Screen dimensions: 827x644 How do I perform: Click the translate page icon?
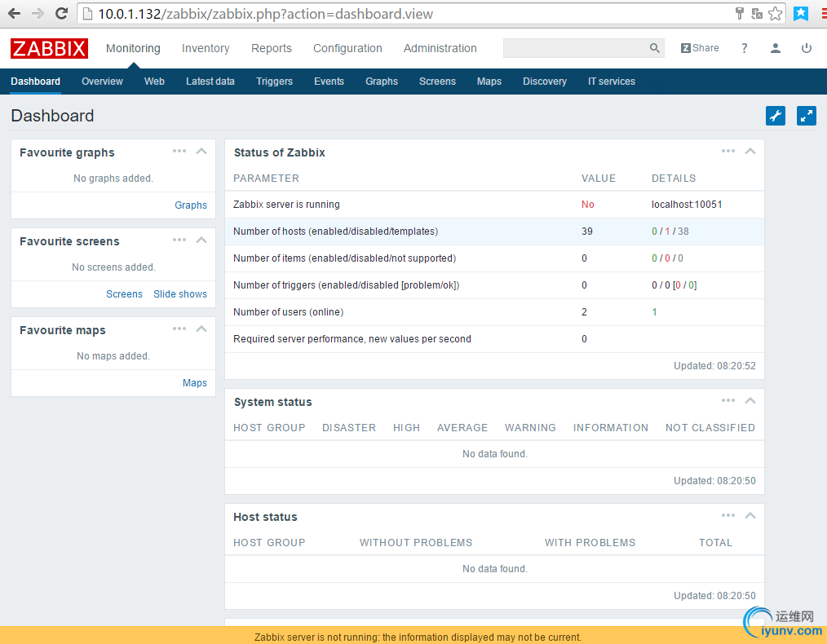pyautogui.click(x=757, y=14)
